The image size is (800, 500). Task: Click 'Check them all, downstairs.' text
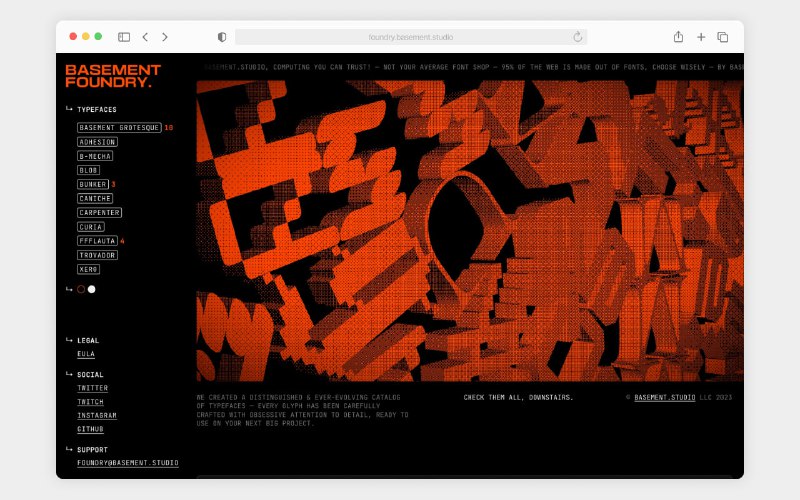[x=518, y=397]
